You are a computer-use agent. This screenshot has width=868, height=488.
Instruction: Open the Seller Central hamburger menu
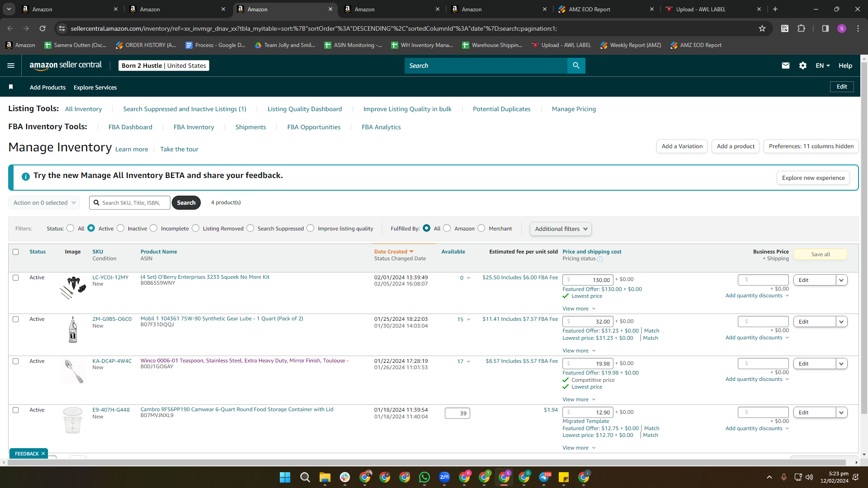click(x=11, y=66)
